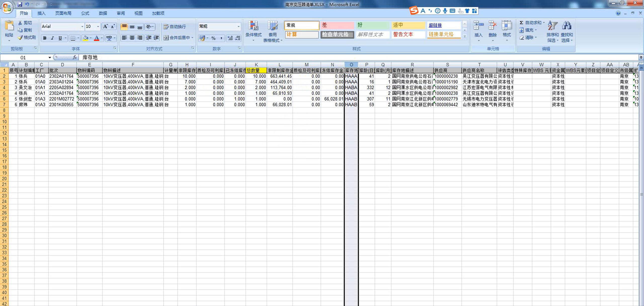Viewport: 644px width, 306px height.
Task: Click the Format Painter brush icon
Action: coord(20,37)
